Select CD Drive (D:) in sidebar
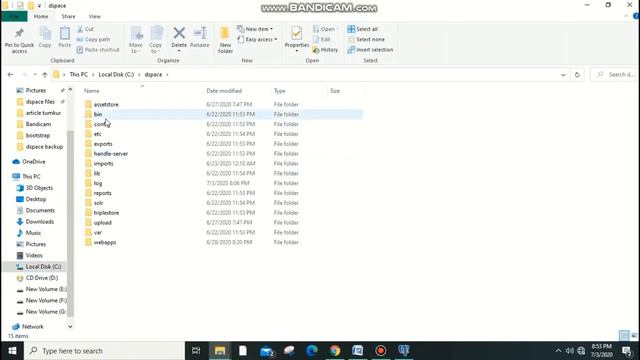This screenshot has width=640, height=360. (x=41, y=278)
